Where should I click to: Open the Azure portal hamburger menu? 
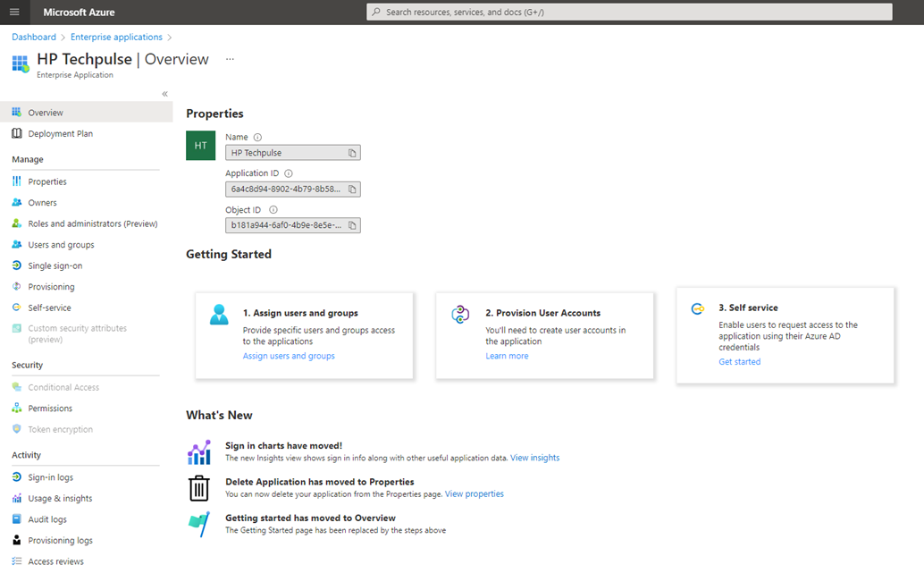click(13, 12)
